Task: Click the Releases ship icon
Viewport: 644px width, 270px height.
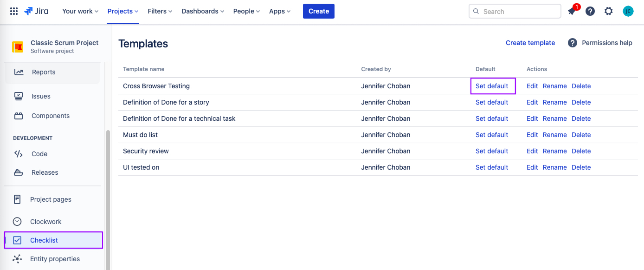Action: click(19, 172)
